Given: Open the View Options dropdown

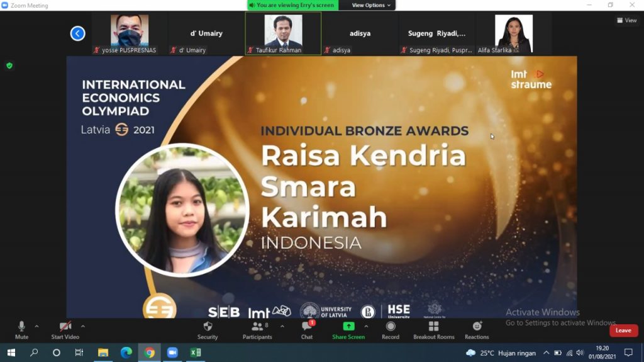Looking at the screenshot, I should [x=370, y=5].
